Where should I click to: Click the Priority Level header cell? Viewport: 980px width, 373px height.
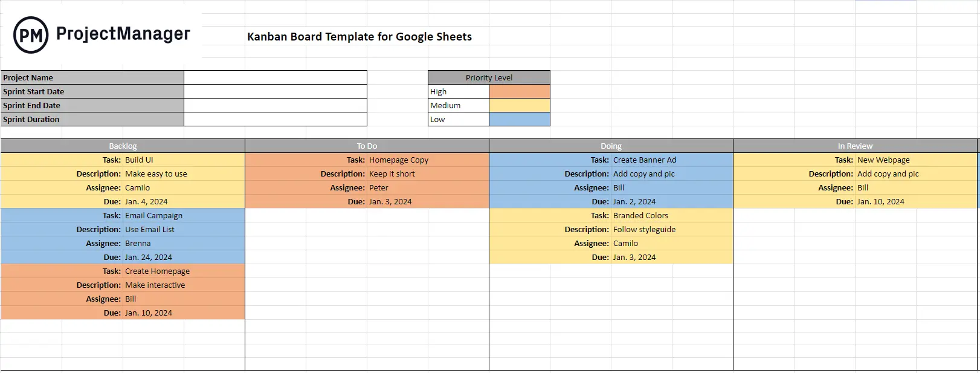click(489, 77)
